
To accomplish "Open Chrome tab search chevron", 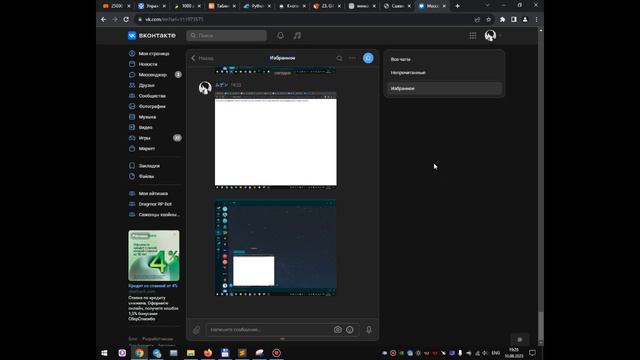I will 487,6.
